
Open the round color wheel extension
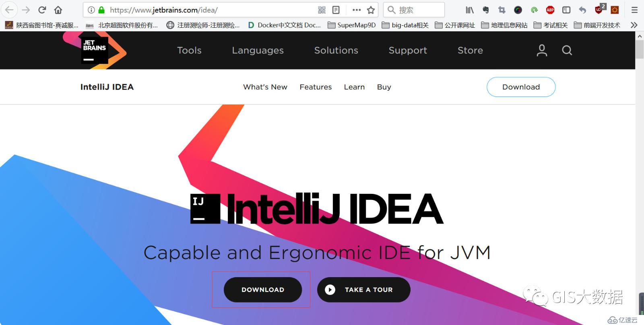pyautogui.click(x=518, y=10)
